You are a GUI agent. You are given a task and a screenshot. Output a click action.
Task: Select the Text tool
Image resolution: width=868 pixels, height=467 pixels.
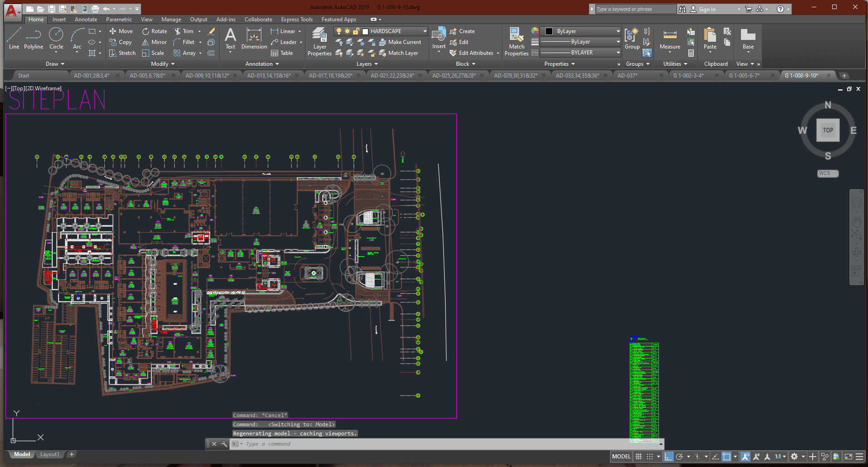coord(230,39)
